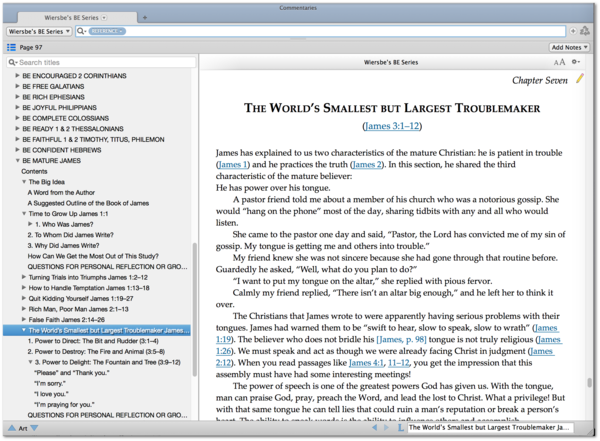Viewport: 600px width, 441px height.
Task: Select BE CONFIDENT HEBREWS in the contents tree
Action: click(x=62, y=150)
